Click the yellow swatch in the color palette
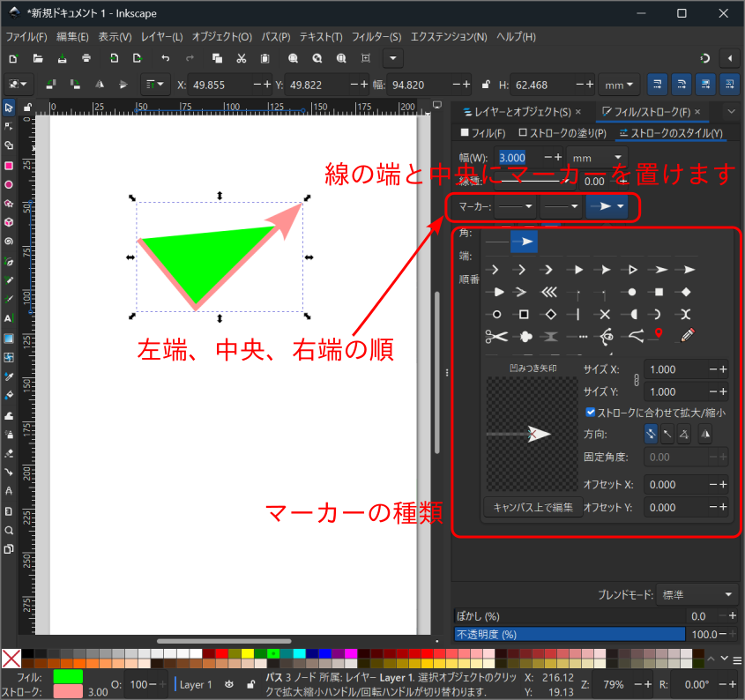The image size is (745, 700). [x=246, y=653]
